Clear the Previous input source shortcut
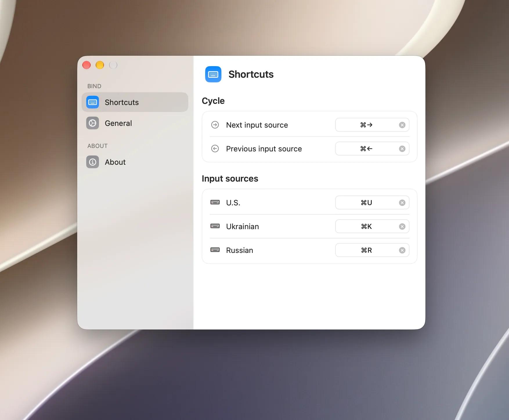 click(x=402, y=149)
